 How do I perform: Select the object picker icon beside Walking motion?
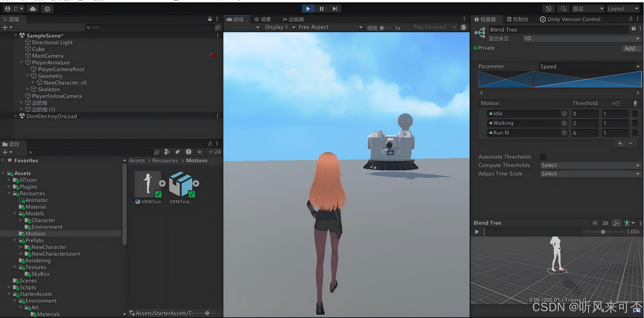tap(564, 123)
